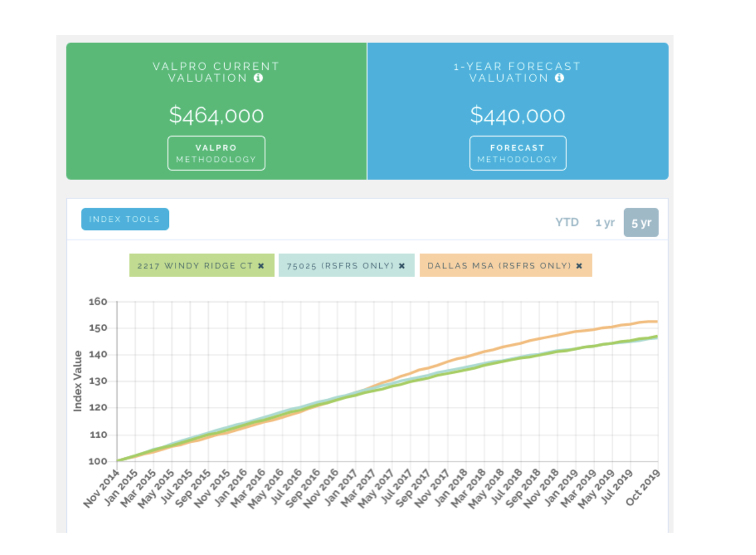Select the 5 yr chart range
This screenshot has width=756, height=555.
coord(641,222)
